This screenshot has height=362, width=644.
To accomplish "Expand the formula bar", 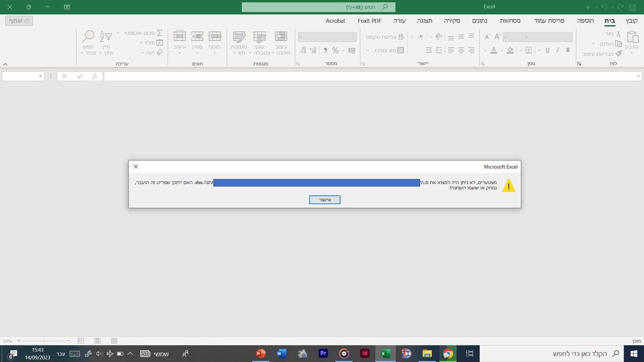I will tap(639, 76).
